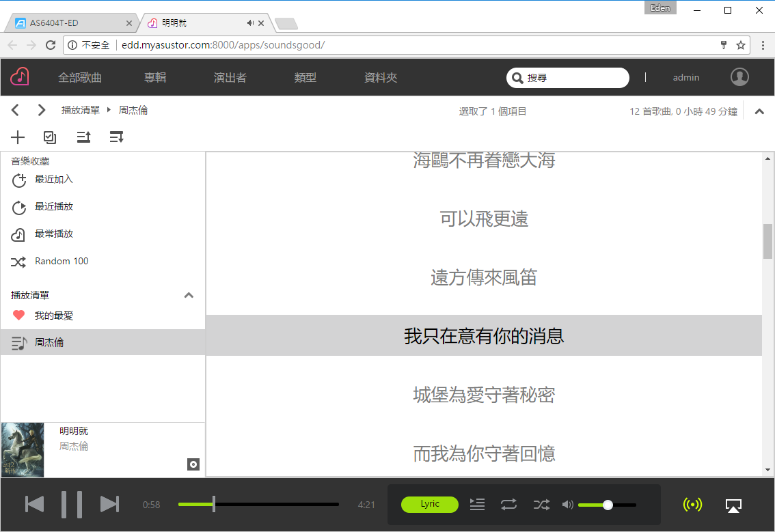
Task: Pause the current song
Action: [72, 504]
